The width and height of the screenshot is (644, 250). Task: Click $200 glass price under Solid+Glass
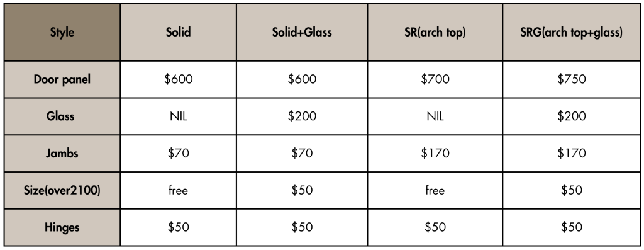302,116
